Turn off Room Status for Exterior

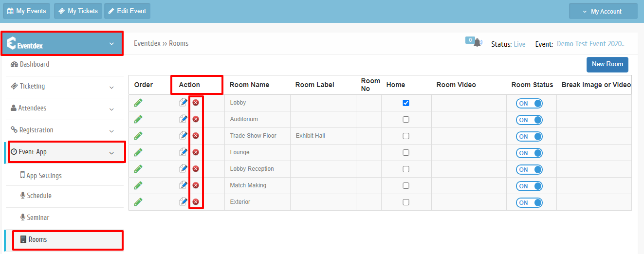(x=529, y=202)
